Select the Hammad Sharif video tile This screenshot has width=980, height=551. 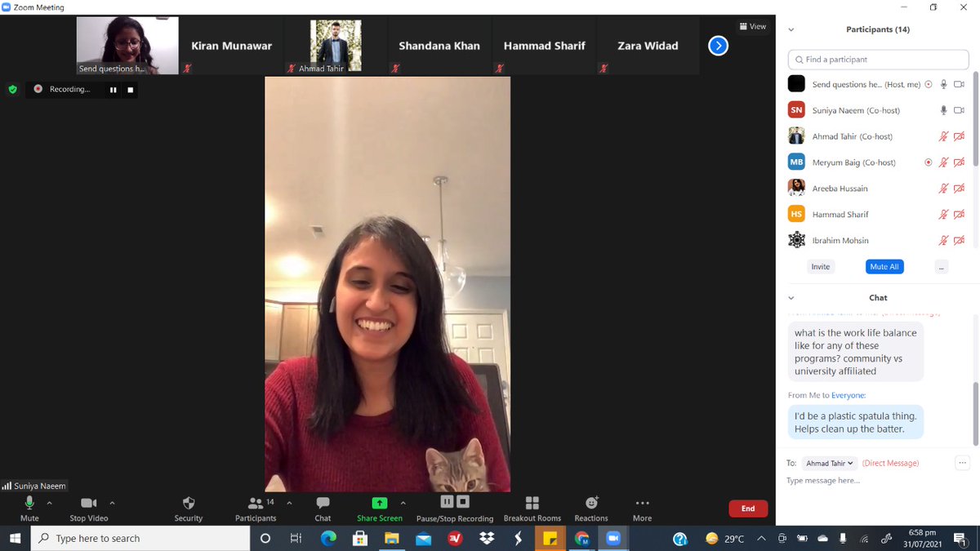[x=544, y=46]
